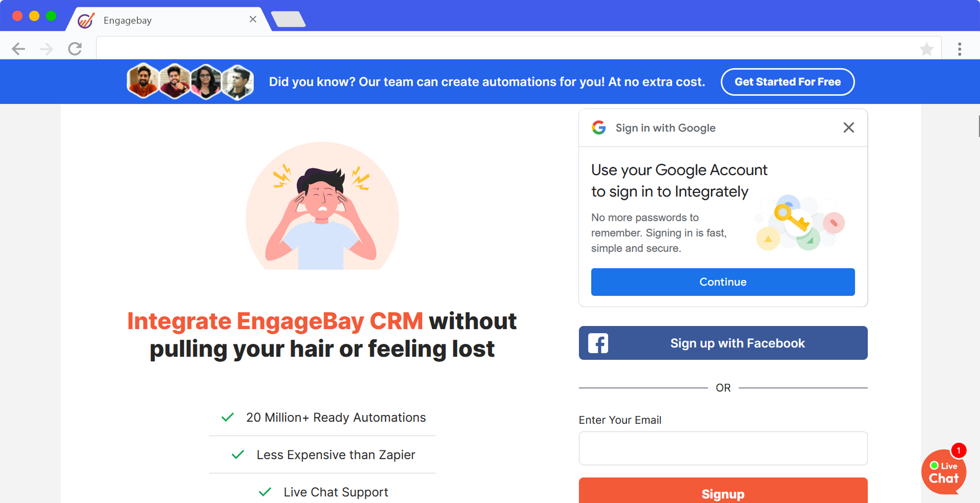980x503 pixels.
Task: Click the Facebook logo icon
Action: 598,343
